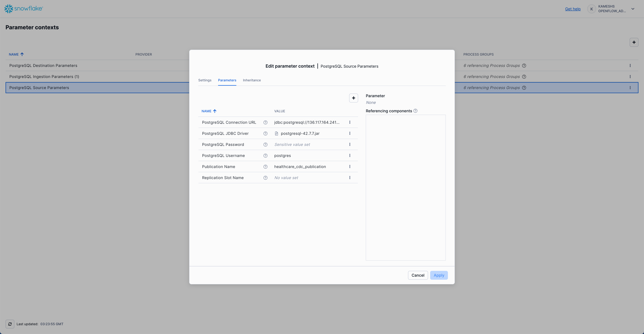Click the help icon beside PostgreSQL Username
The image size is (644, 334).
click(265, 156)
